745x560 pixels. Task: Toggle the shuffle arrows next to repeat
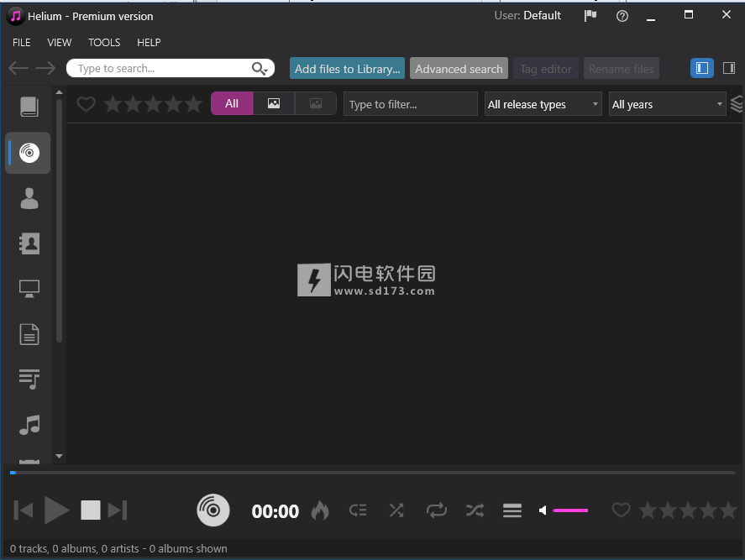pos(475,510)
